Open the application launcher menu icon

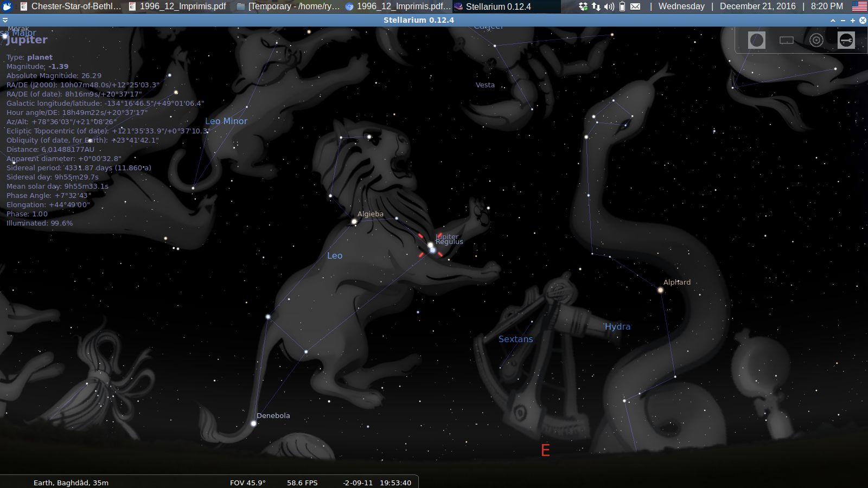coord(7,7)
